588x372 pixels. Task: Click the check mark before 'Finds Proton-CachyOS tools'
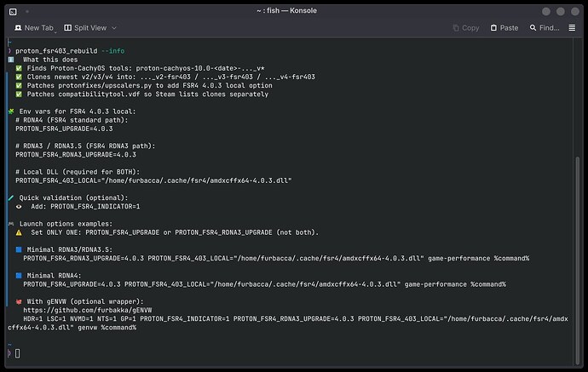point(19,68)
